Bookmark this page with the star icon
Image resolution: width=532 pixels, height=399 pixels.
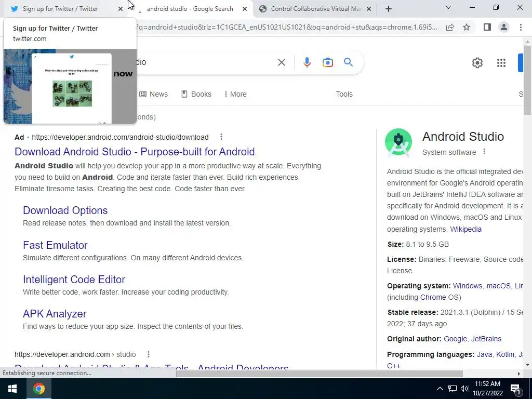click(x=467, y=27)
